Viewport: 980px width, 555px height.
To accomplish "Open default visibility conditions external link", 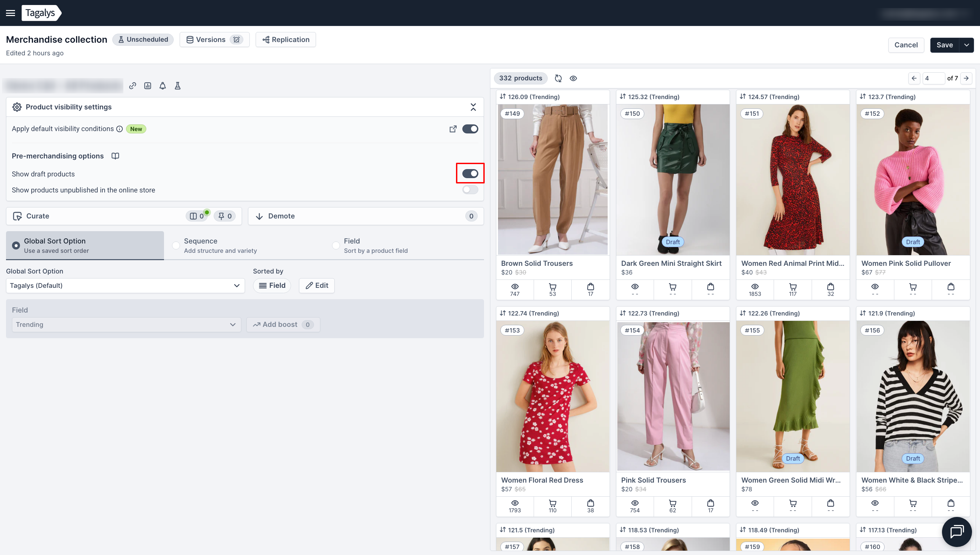I will click(x=453, y=129).
